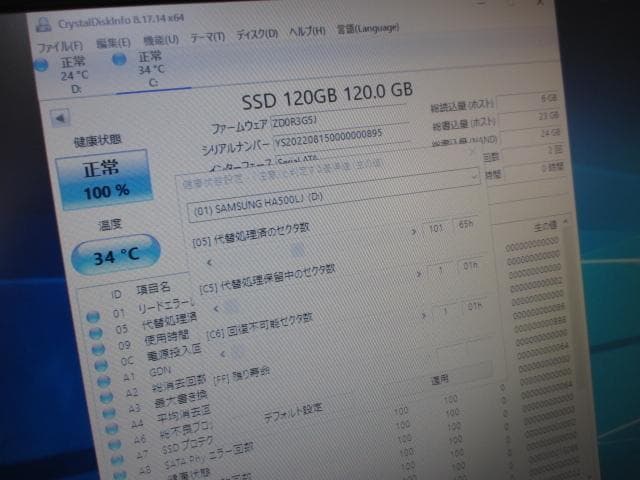Click the 項目名 column header

tap(153, 289)
